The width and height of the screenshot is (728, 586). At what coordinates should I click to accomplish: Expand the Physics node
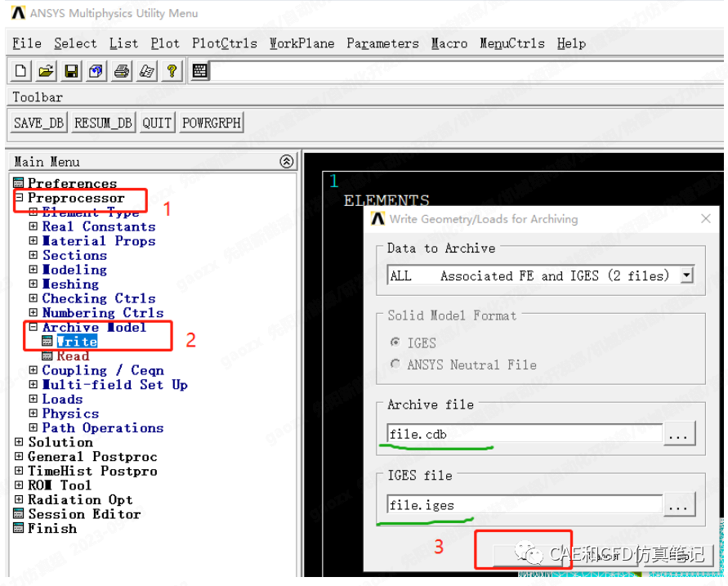click(33, 414)
